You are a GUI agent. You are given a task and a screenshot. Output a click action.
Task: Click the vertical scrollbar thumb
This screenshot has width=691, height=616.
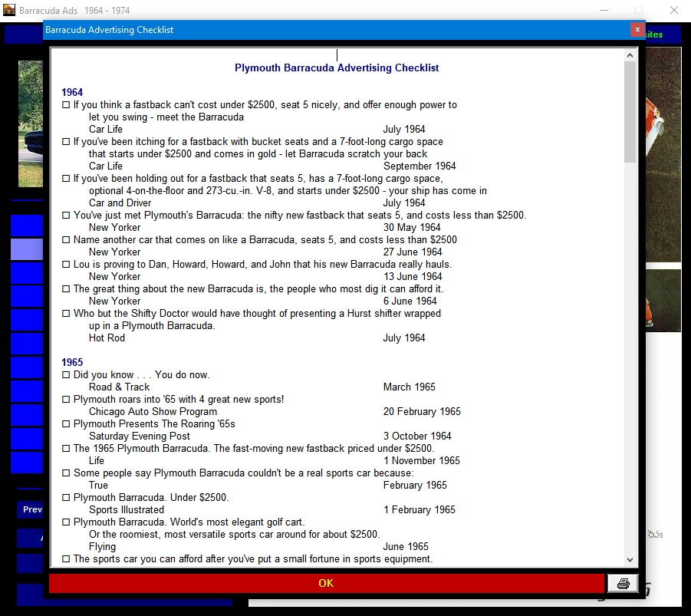click(630, 112)
